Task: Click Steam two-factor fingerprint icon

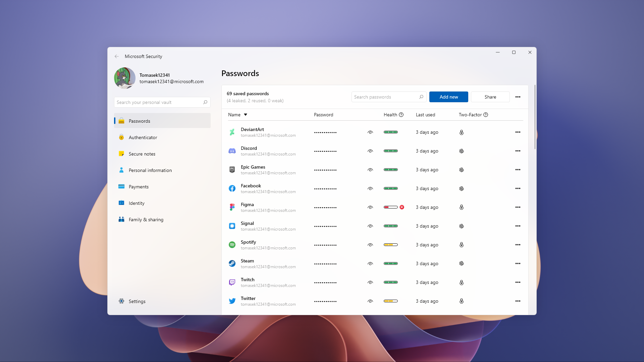Action: [x=462, y=264]
